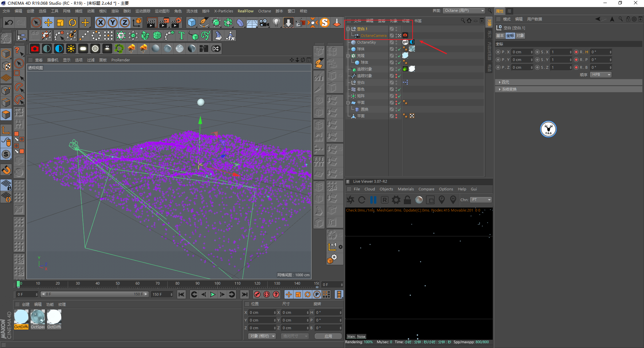
Task: Toggle animation dot for R . H
Action: (x=576, y=52)
